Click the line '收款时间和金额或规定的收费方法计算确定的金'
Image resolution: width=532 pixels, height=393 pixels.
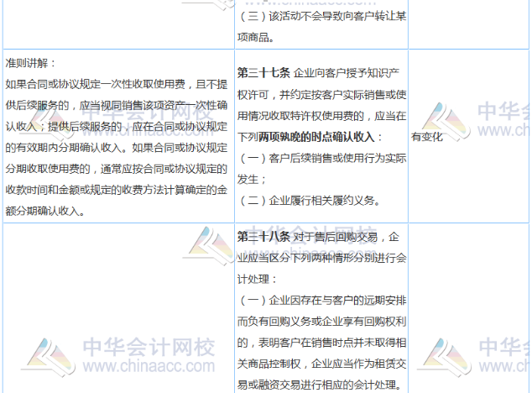[117, 190]
